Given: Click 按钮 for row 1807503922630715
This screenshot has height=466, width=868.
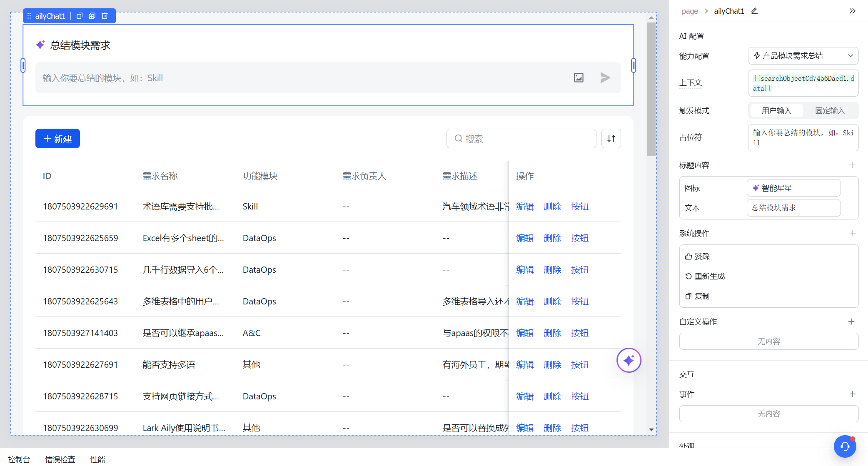Looking at the screenshot, I should pyautogui.click(x=580, y=269).
